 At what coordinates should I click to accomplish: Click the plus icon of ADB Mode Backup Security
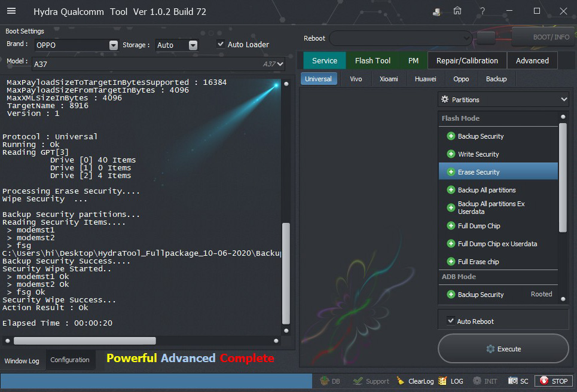click(451, 294)
